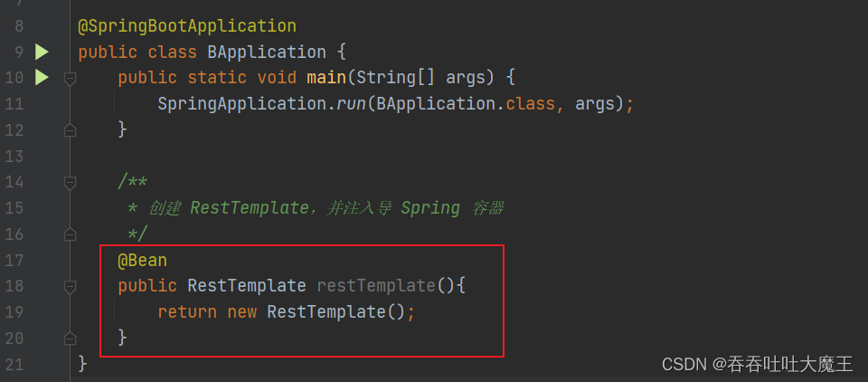Click line number 21 in gutter

click(14, 364)
